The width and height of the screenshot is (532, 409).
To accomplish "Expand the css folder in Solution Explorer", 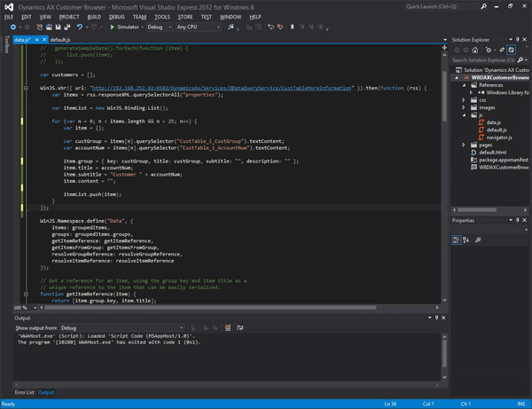I will tap(461, 100).
